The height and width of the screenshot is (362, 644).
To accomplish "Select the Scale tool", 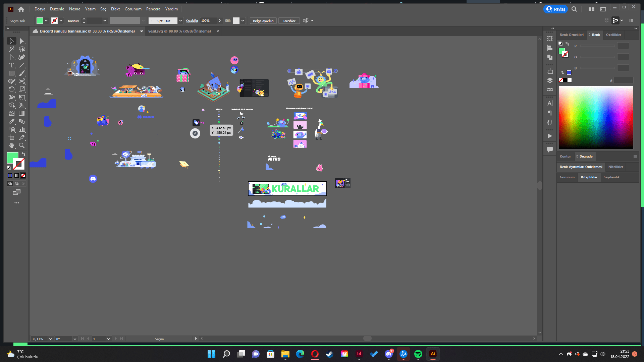I will (22, 89).
